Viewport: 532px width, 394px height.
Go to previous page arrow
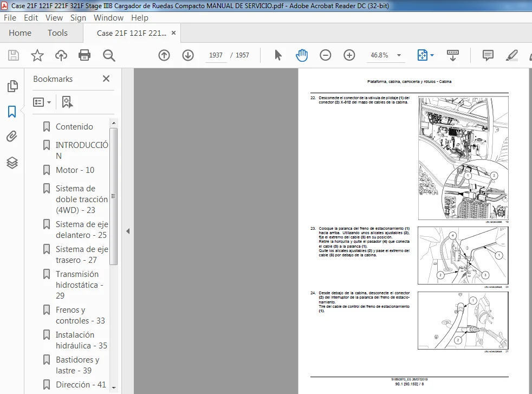tap(164, 55)
